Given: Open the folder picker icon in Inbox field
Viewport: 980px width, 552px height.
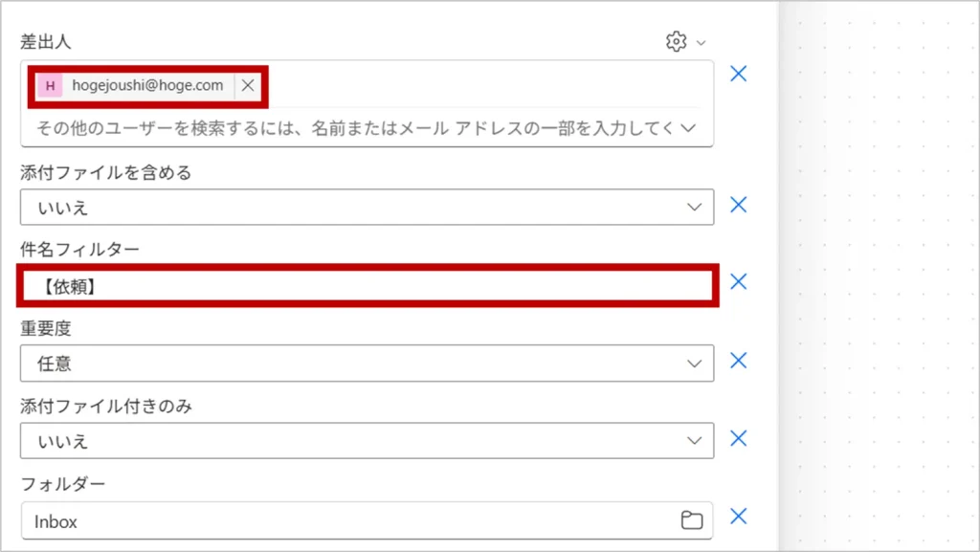Looking at the screenshot, I should tap(691, 520).
